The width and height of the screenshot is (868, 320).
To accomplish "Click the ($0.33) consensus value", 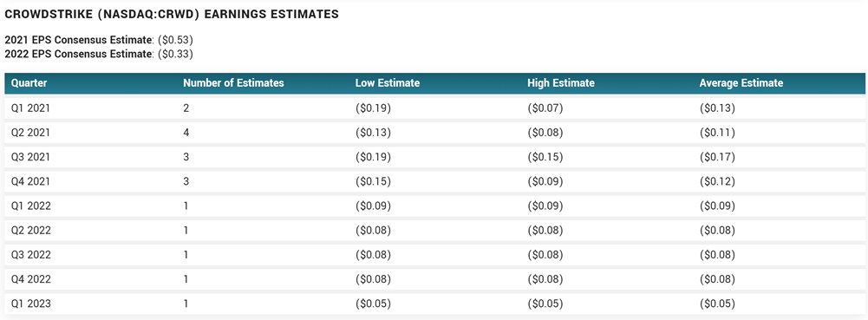I will point(175,54).
